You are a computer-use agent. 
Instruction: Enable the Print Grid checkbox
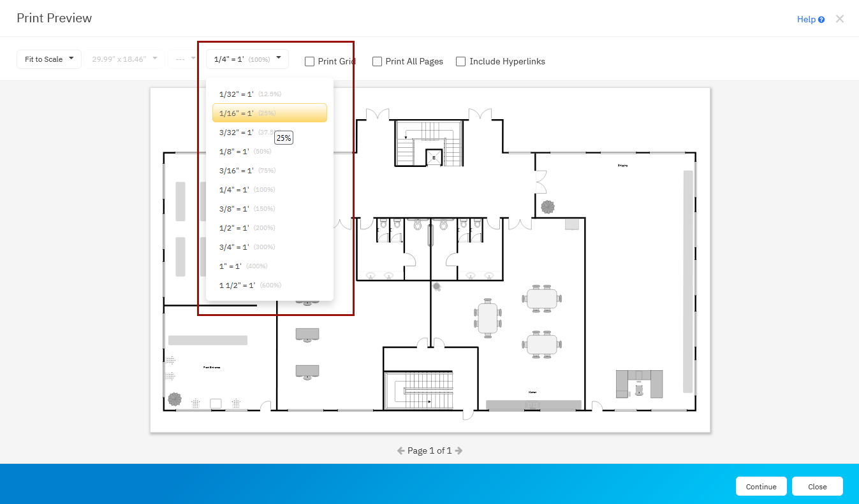[x=310, y=62]
